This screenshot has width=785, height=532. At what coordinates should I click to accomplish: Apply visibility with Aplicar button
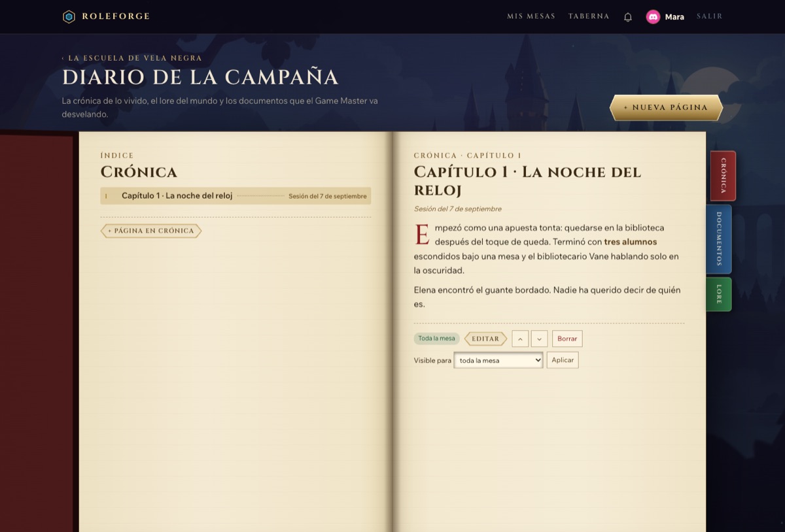pyautogui.click(x=563, y=360)
